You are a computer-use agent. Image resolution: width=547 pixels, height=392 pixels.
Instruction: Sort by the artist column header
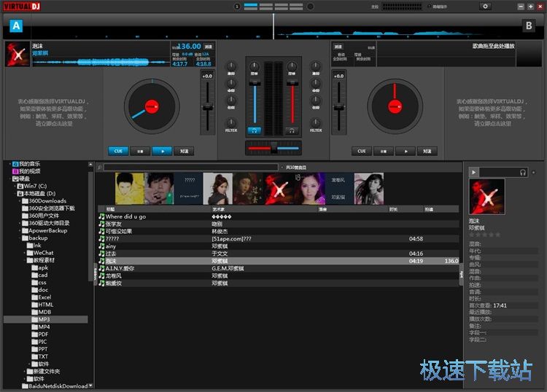[264, 209]
